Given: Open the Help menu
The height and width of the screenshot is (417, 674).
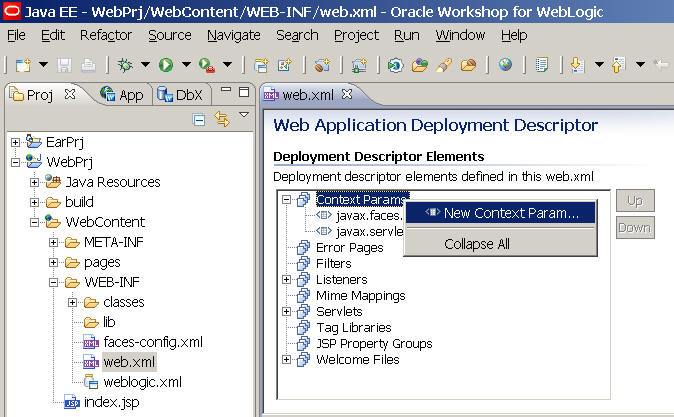Looking at the screenshot, I should pyautogui.click(x=514, y=35).
